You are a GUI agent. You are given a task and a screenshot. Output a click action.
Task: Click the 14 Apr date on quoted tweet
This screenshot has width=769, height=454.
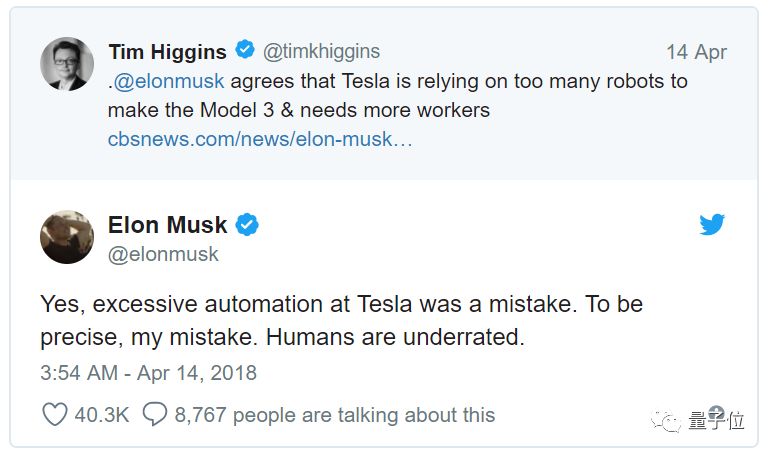pyautogui.click(x=696, y=52)
